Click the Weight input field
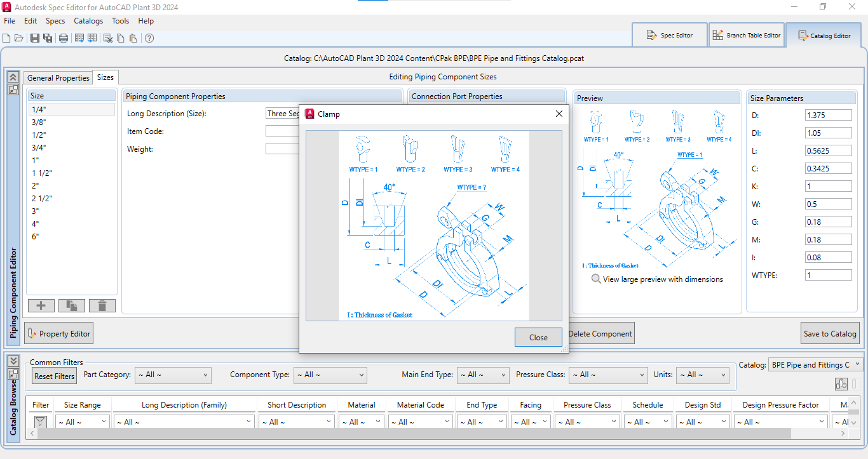The width and height of the screenshot is (868, 459). pyautogui.click(x=282, y=149)
